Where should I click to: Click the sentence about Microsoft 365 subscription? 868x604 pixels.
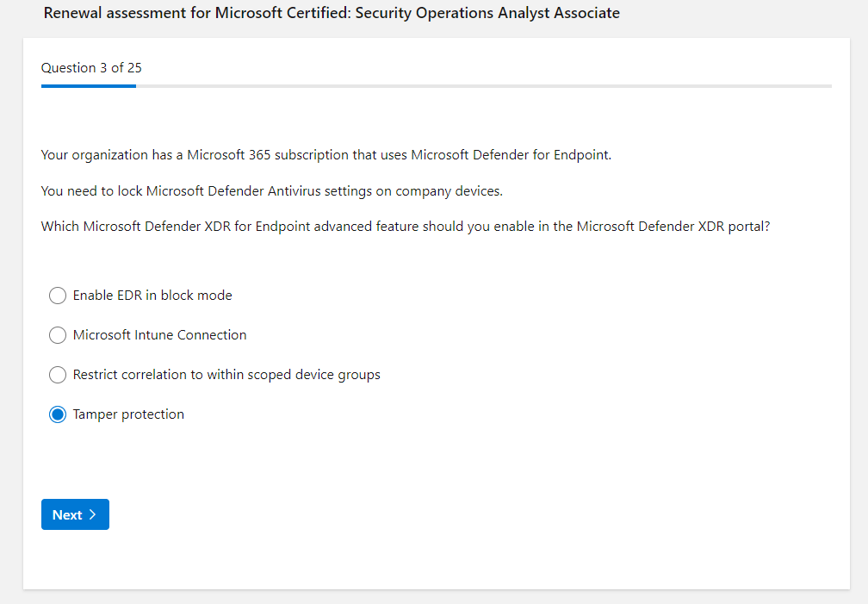pyautogui.click(x=325, y=155)
